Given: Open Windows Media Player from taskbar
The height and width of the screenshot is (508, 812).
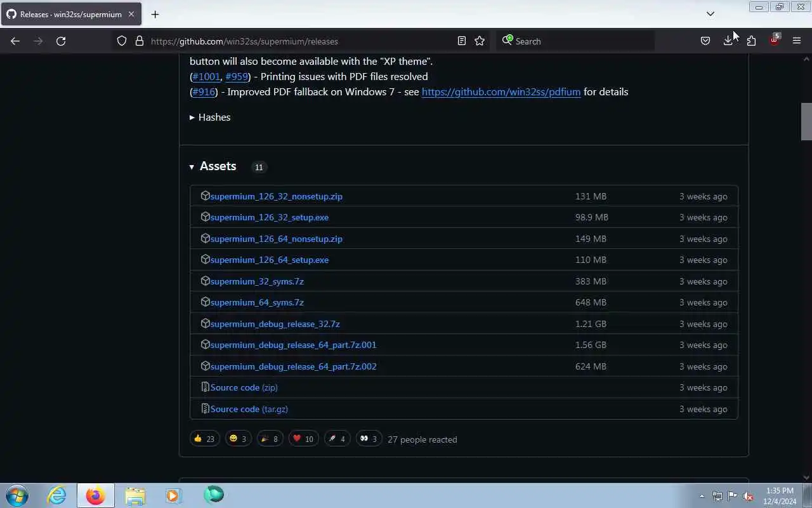Looking at the screenshot, I should 173,495.
